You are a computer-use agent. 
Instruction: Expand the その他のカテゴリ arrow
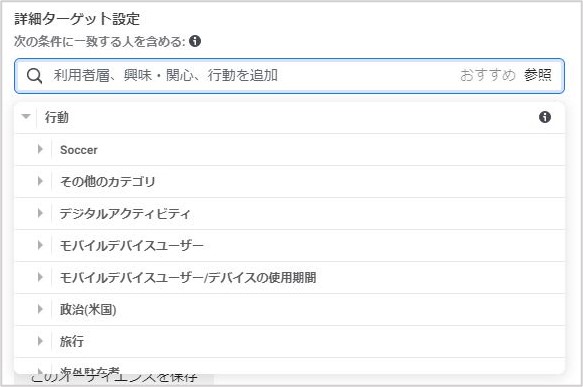click(x=40, y=181)
